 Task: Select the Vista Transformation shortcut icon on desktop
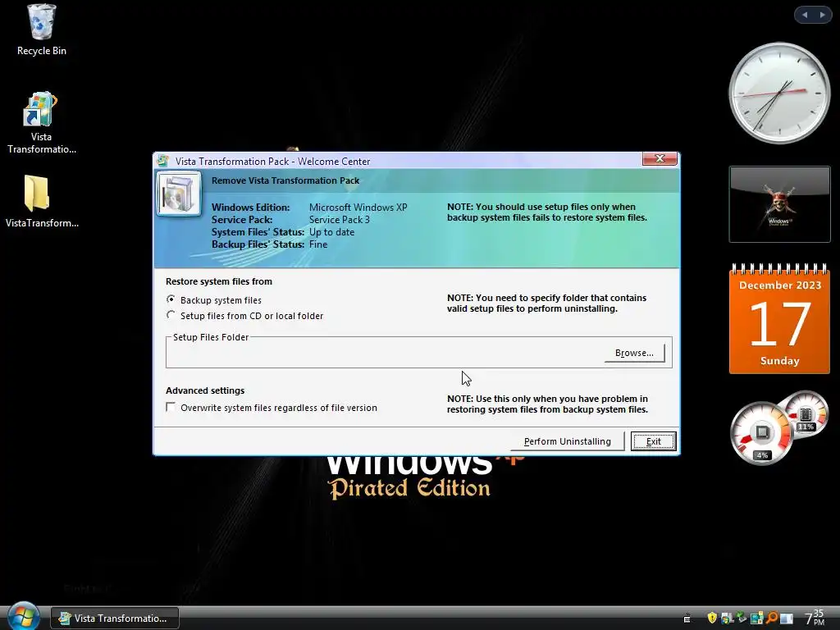tap(41, 123)
